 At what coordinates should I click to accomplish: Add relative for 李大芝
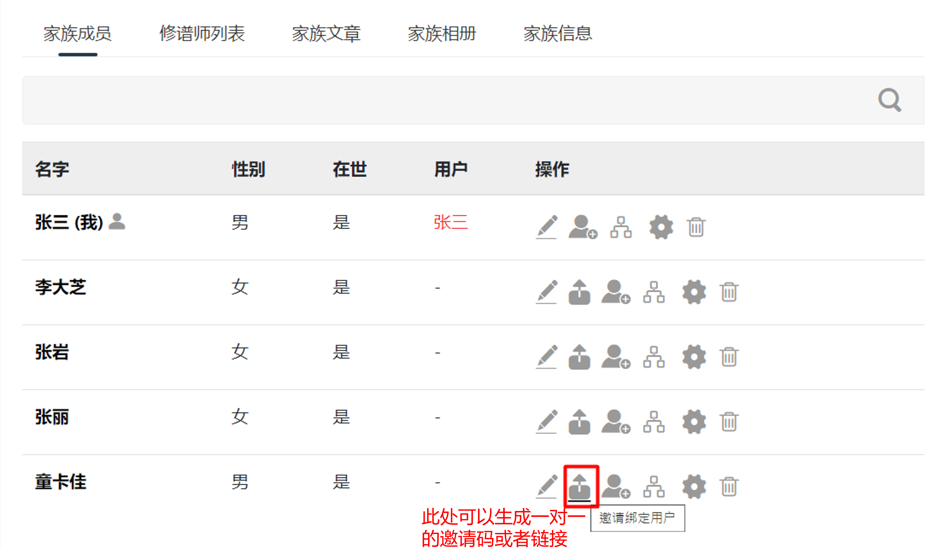pyautogui.click(x=616, y=292)
